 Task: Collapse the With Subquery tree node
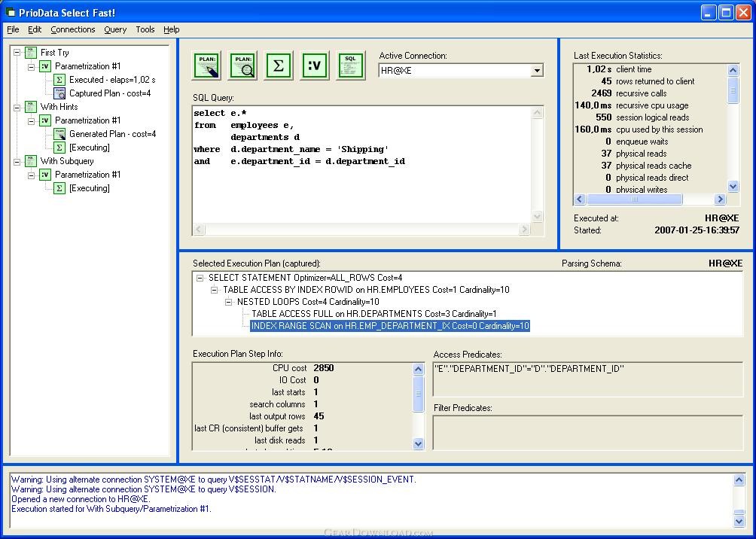(x=17, y=162)
